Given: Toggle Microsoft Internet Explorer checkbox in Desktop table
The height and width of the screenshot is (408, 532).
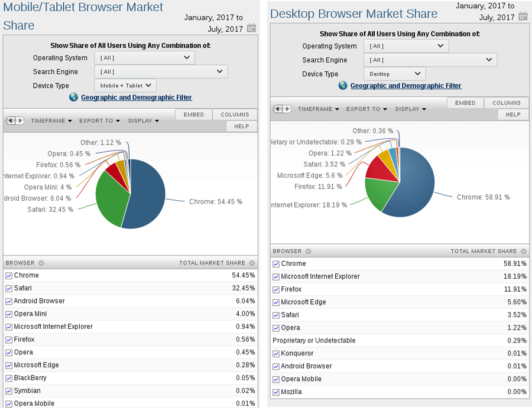Looking at the screenshot, I should [x=276, y=277].
